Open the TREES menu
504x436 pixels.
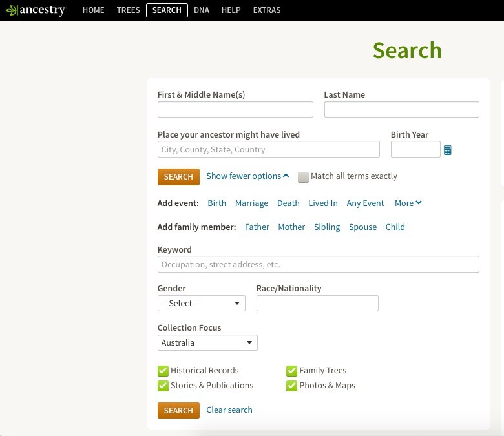[x=128, y=10]
